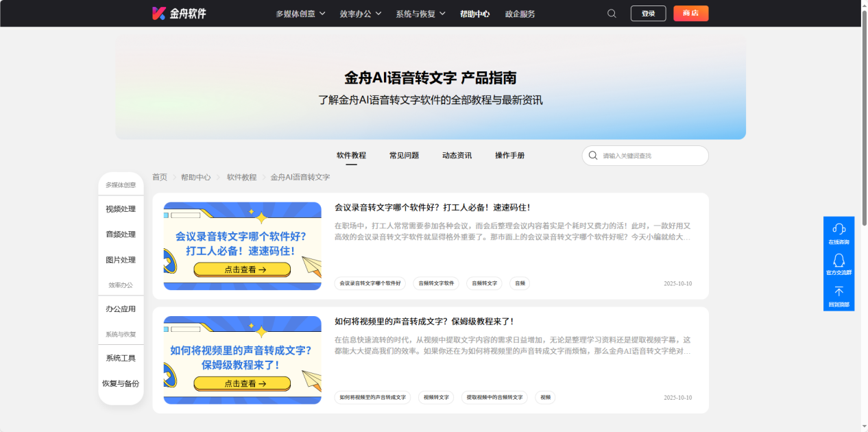Open 帮助中心 in top navigation

click(x=474, y=14)
